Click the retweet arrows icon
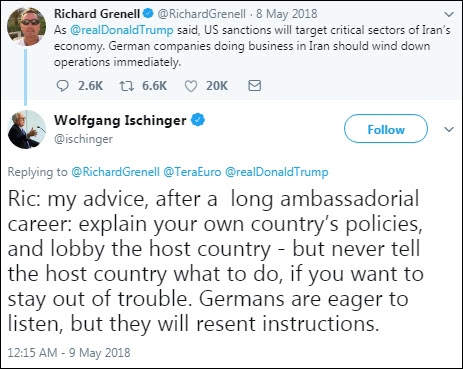Screen dimensions: 463x369 127,86
